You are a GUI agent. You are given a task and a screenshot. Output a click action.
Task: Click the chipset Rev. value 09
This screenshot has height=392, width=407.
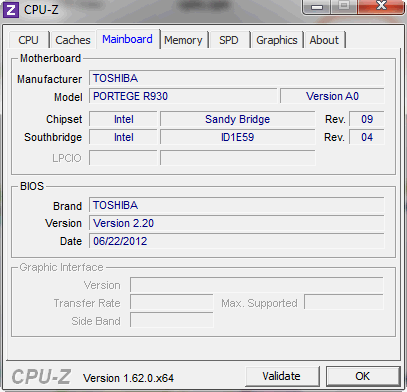click(367, 119)
